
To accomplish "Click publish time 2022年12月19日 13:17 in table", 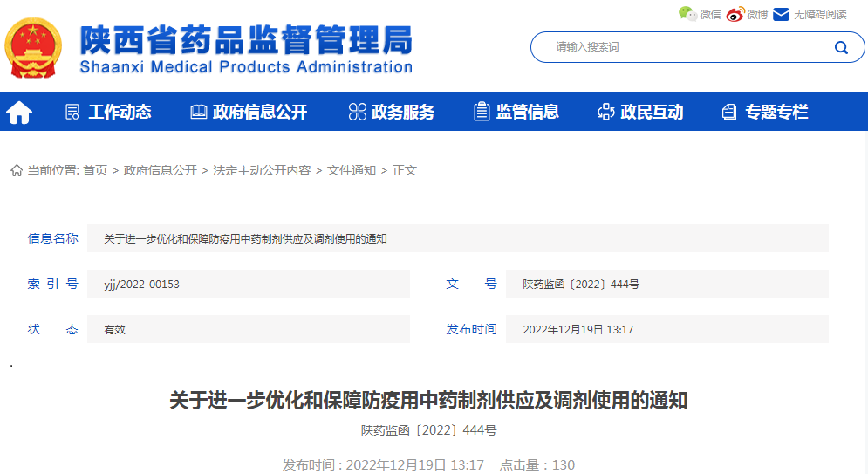I will pyautogui.click(x=578, y=329).
